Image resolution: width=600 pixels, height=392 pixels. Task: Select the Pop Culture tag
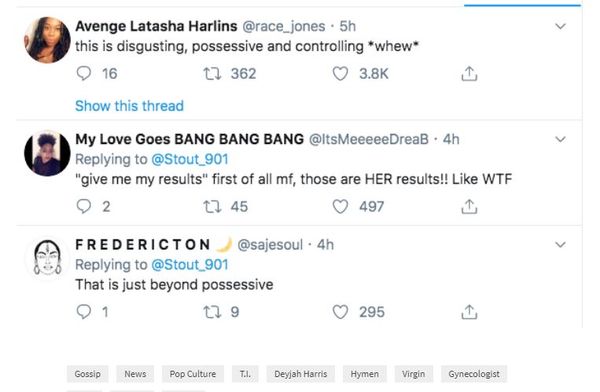[193, 374]
